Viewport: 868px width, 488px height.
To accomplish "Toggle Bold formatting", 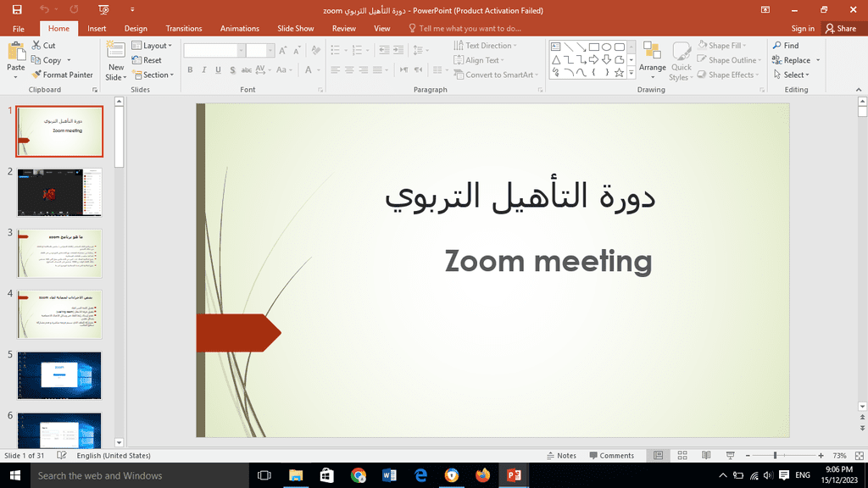I will click(x=190, y=69).
